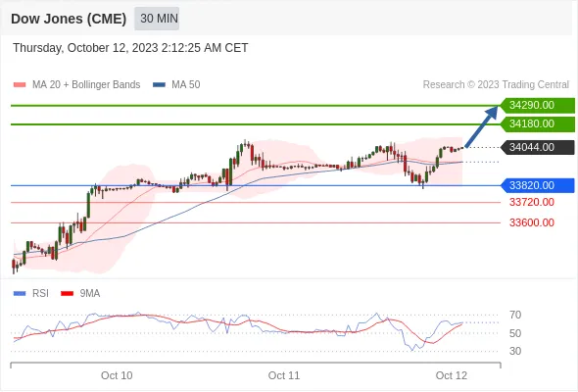
Task: Toggle the MA 50 legend label
Action: 186,85
